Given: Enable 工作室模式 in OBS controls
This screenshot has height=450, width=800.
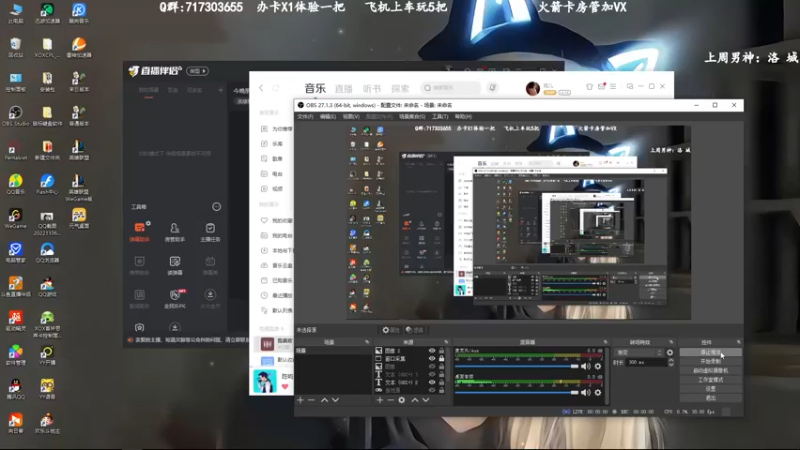Looking at the screenshot, I should point(711,380).
